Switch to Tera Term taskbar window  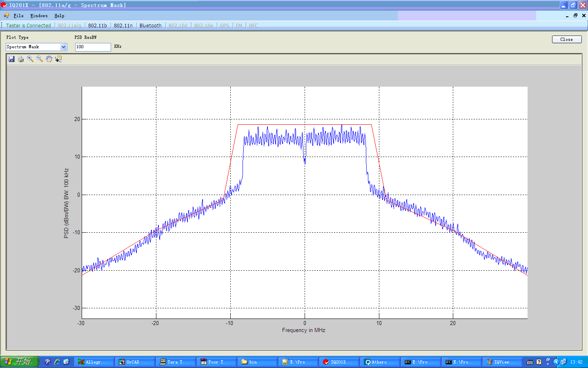(176, 362)
